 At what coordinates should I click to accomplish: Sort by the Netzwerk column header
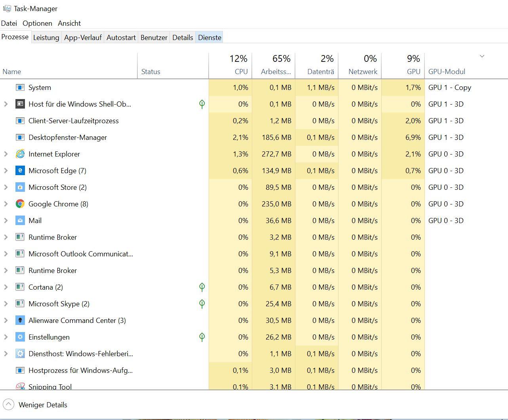(360, 66)
